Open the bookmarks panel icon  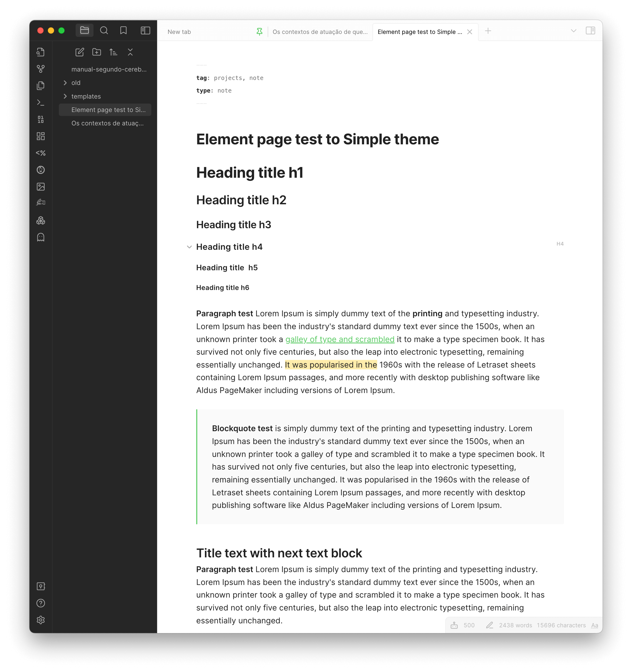coord(123,31)
